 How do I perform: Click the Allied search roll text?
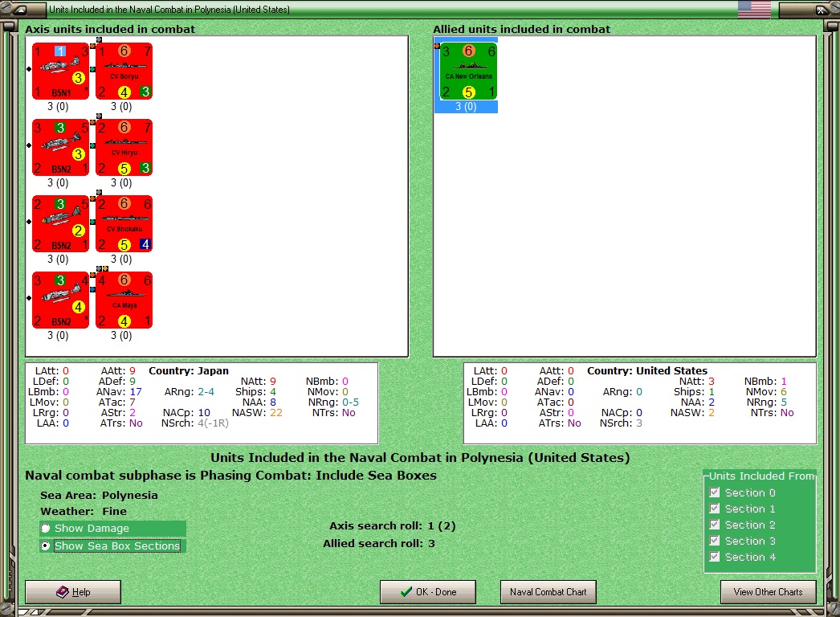click(x=379, y=544)
